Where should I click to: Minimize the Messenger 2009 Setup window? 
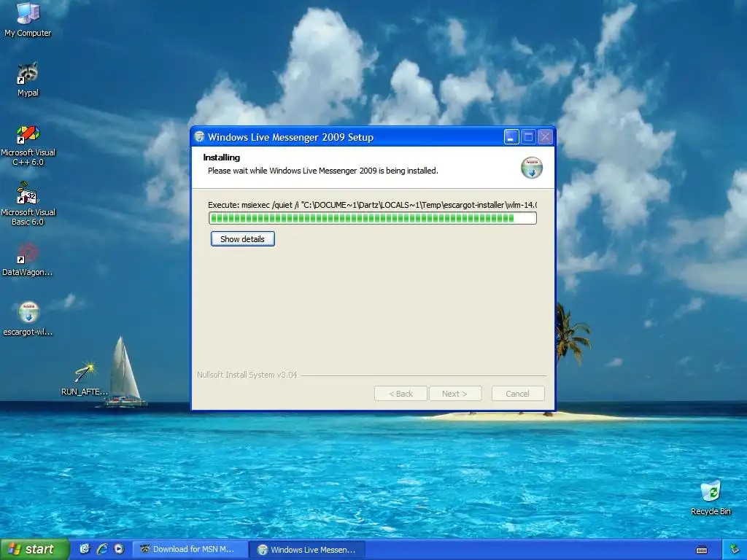(511, 137)
